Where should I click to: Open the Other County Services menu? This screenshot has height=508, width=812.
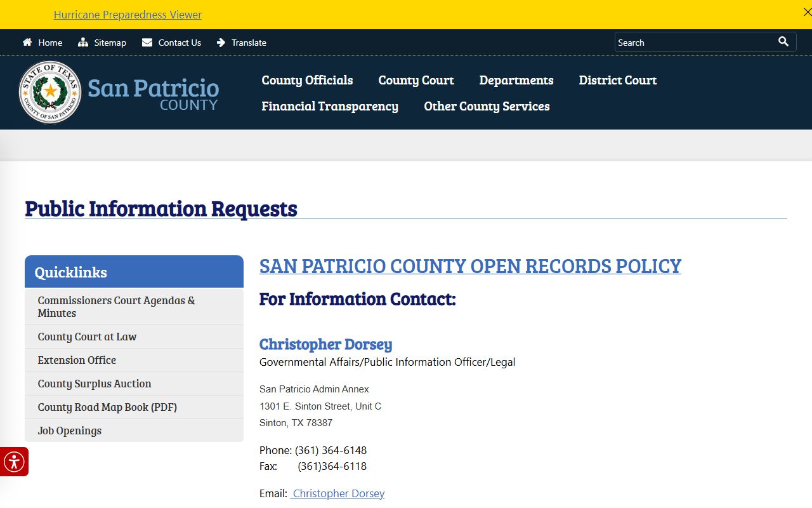pyautogui.click(x=487, y=106)
